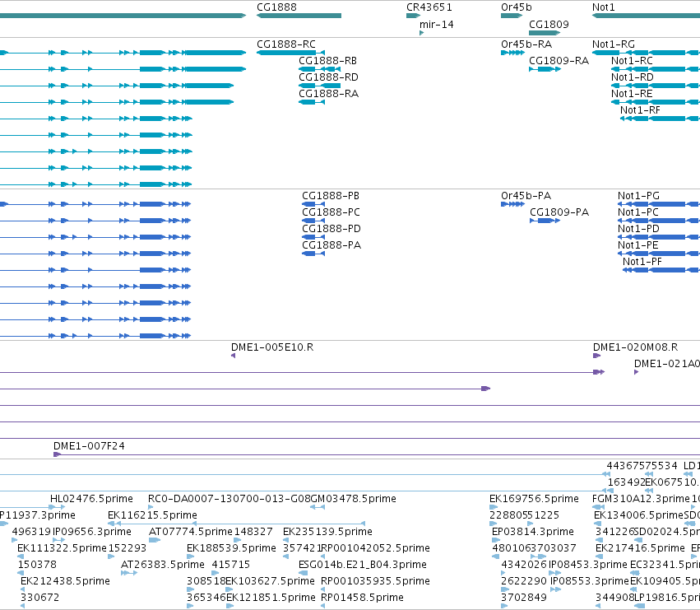Click EST IP08453.3prime
Image resolution: width=700 pixels, height=610 pixels.
click(x=555, y=573)
